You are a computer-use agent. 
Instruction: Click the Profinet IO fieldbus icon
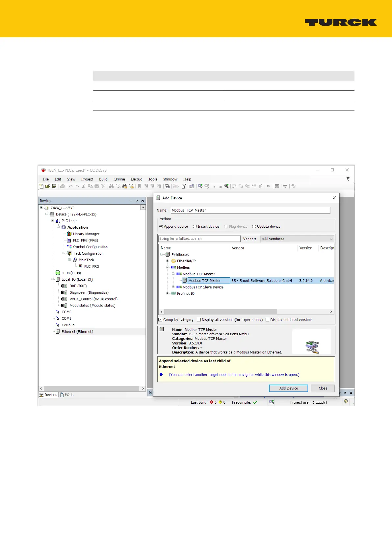click(x=173, y=293)
